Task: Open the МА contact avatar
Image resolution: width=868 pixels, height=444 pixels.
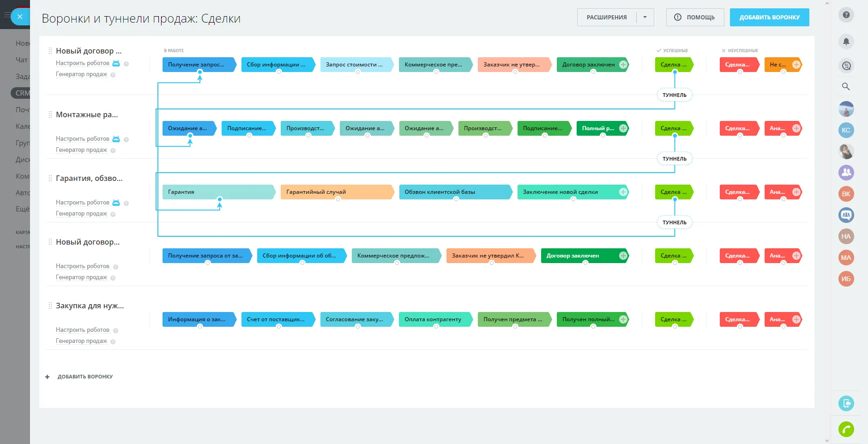Action: point(846,258)
